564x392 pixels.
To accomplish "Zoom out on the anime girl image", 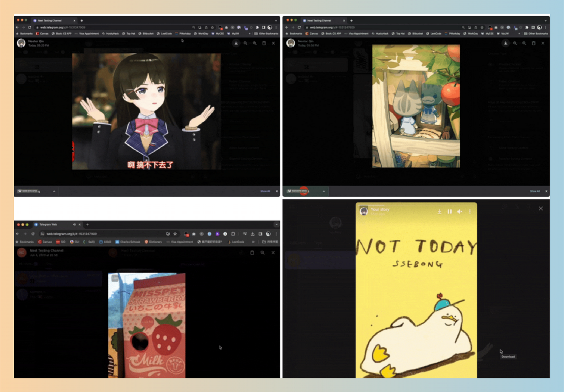I will (x=246, y=43).
